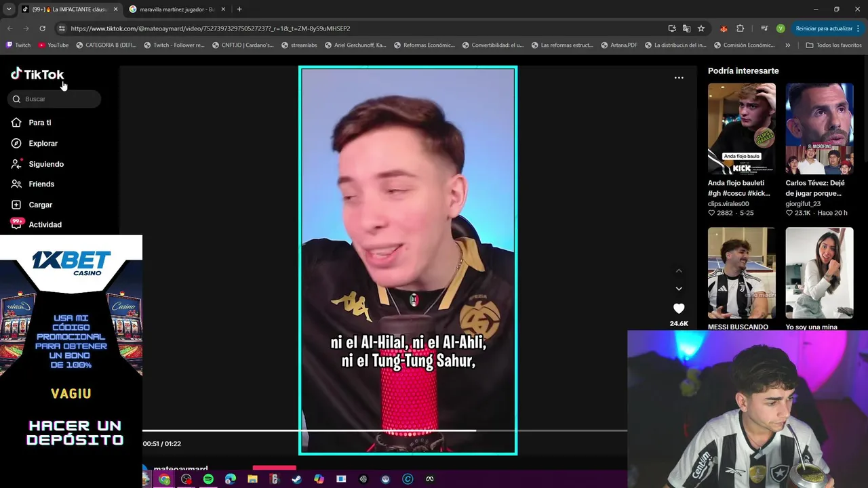Open the Explorar page

[x=35, y=144]
